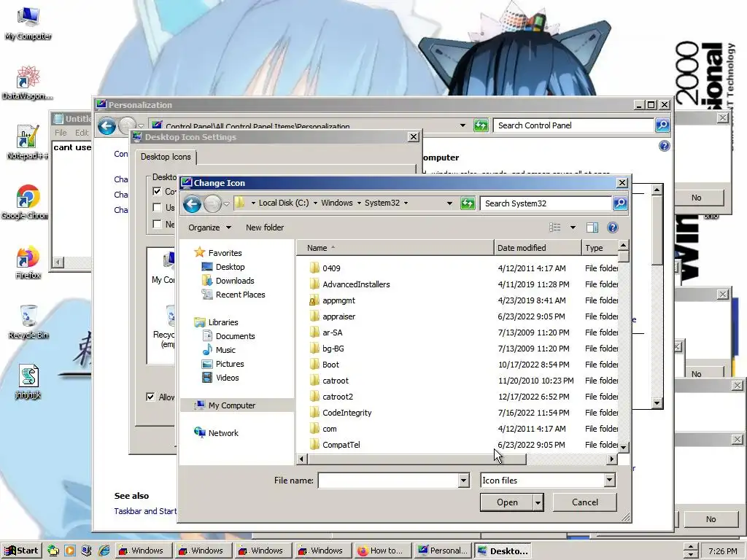The width and height of the screenshot is (747, 560).
Task: Open Edit menu in Untitled Notepad window
Action: (x=82, y=133)
